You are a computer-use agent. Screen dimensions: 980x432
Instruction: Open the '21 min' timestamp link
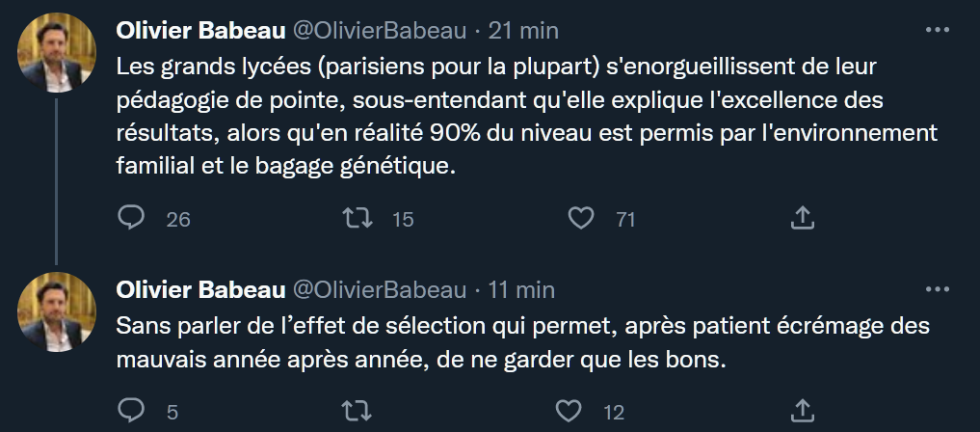coord(523,31)
